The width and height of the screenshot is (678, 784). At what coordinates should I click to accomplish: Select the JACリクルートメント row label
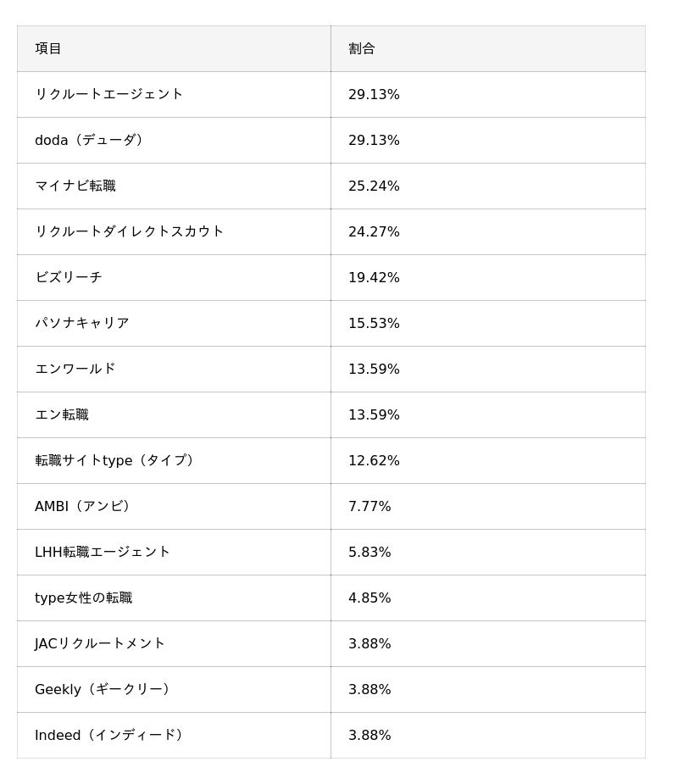pos(100,643)
